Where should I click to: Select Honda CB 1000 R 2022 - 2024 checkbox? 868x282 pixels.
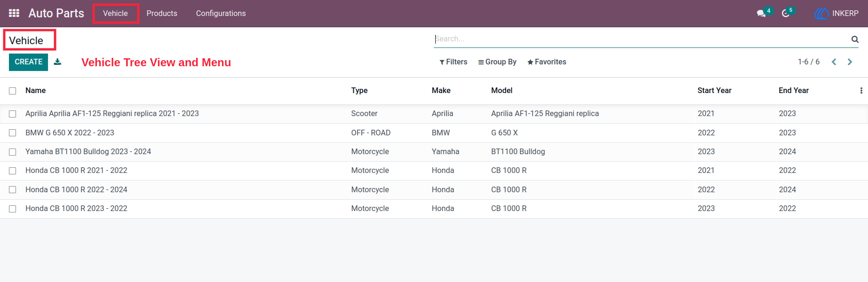pos(13,190)
